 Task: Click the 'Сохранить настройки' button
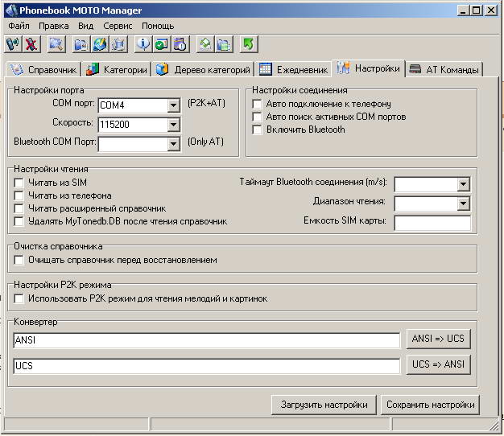(x=430, y=405)
